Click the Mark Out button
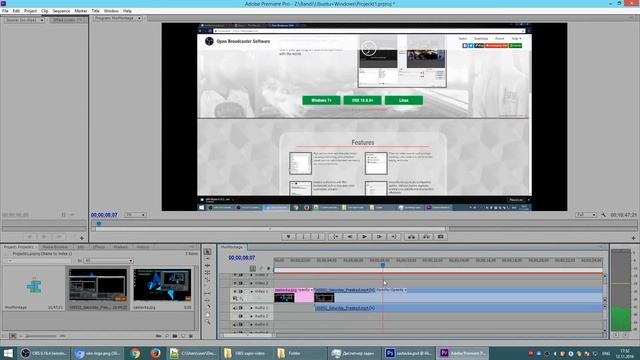 [x=318, y=237]
